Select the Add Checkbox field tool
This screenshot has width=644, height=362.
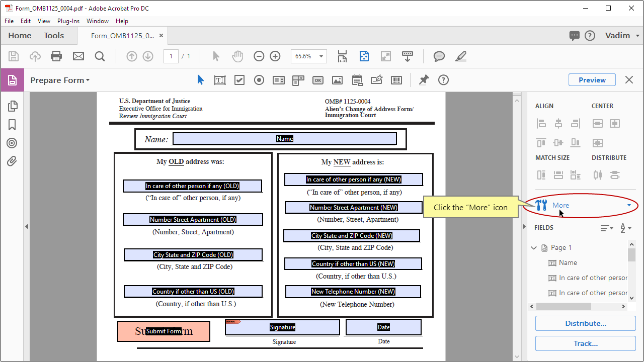tap(239, 80)
